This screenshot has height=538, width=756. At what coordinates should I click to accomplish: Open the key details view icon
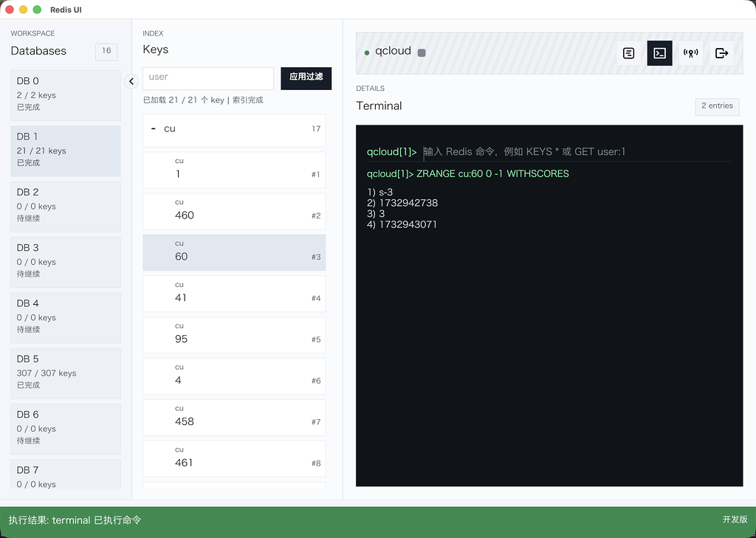[628, 53]
